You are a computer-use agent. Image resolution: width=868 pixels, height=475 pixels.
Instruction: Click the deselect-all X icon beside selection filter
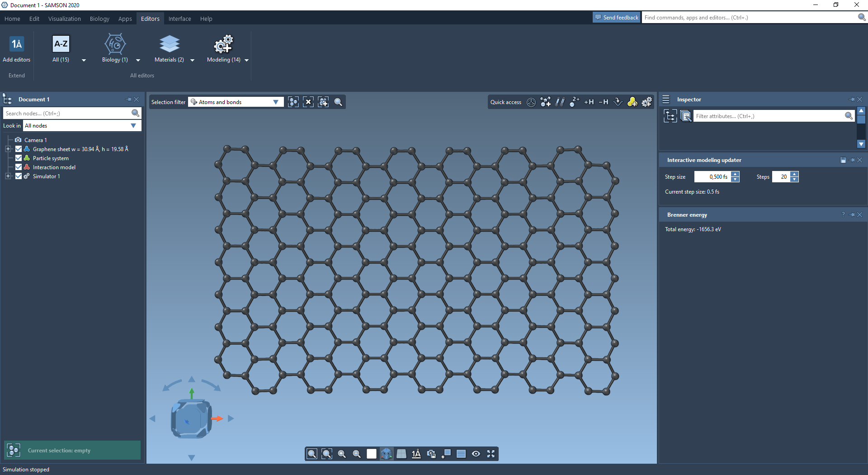click(x=308, y=102)
